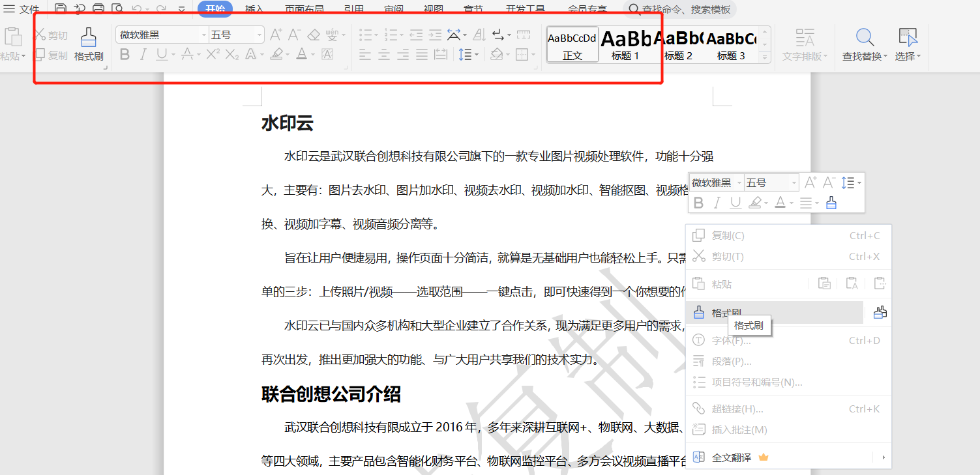Open the 五号 font size dropdown in ribbon
Image resolution: width=980 pixels, height=475 pixels.
pyautogui.click(x=260, y=35)
